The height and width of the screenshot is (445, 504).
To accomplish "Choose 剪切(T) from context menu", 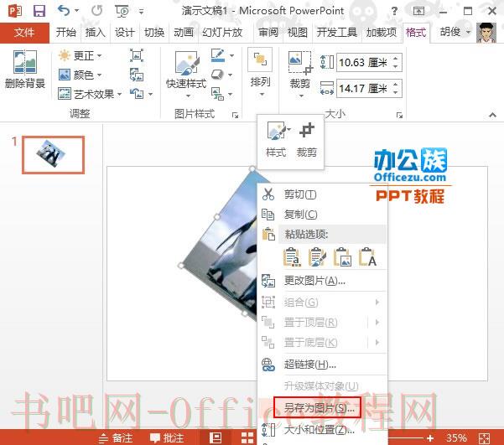I will [323, 194].
